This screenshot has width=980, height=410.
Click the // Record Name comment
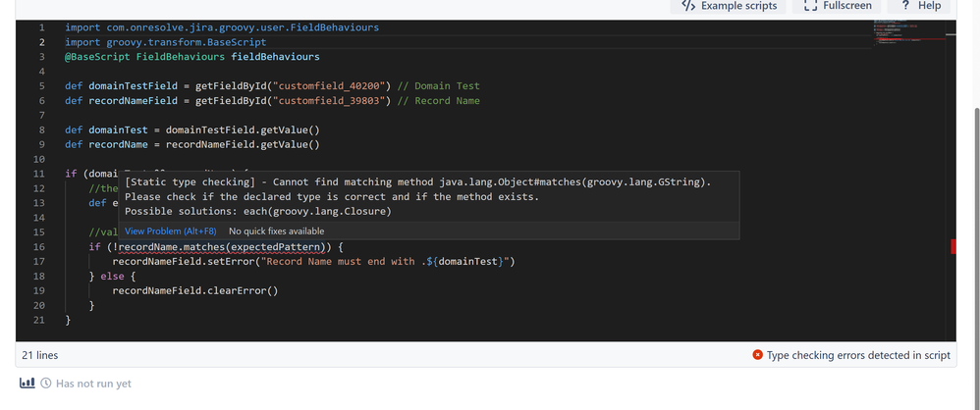439,100
